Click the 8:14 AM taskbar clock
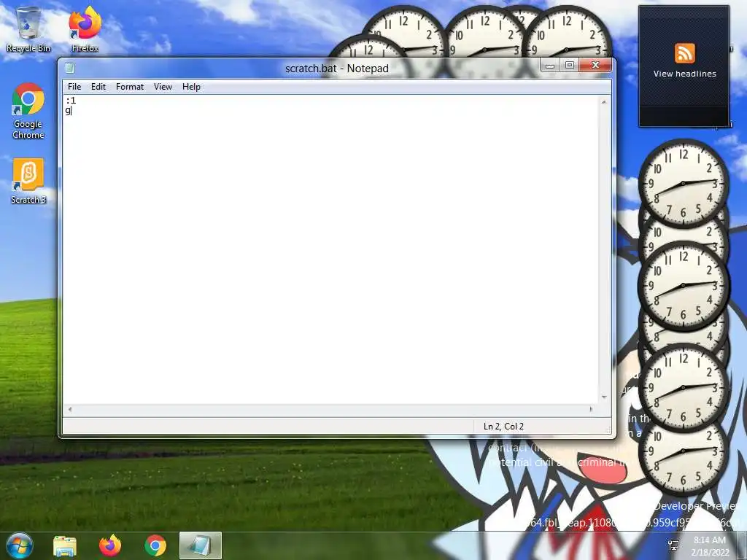 [710, 545]
